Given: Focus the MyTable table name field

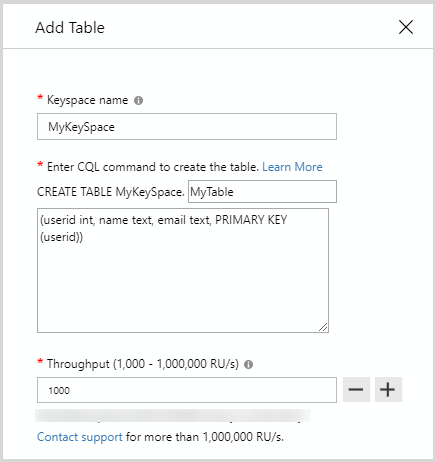Looking at the screenshot, I should pos(262,192).
